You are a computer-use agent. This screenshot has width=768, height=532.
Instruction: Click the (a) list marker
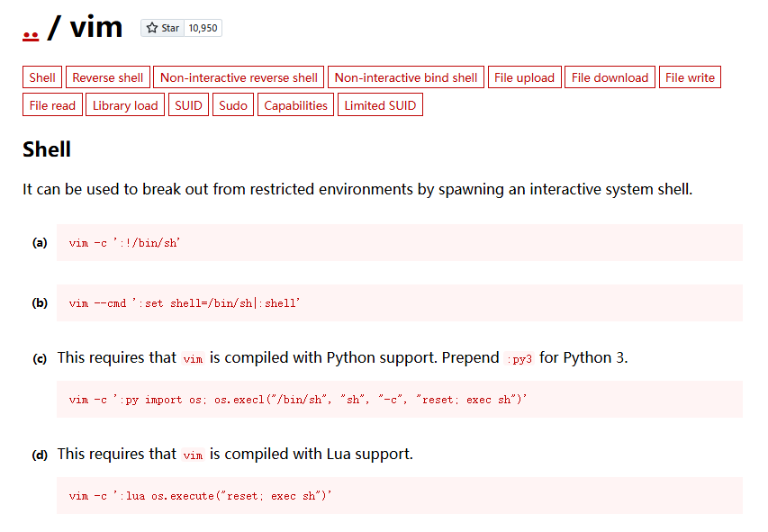click(x=40, y=242)
